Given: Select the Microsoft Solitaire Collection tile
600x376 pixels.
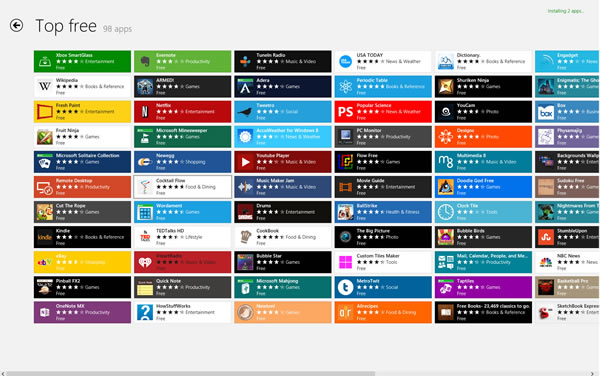Looking at the screenshot, I should (82, 162).
